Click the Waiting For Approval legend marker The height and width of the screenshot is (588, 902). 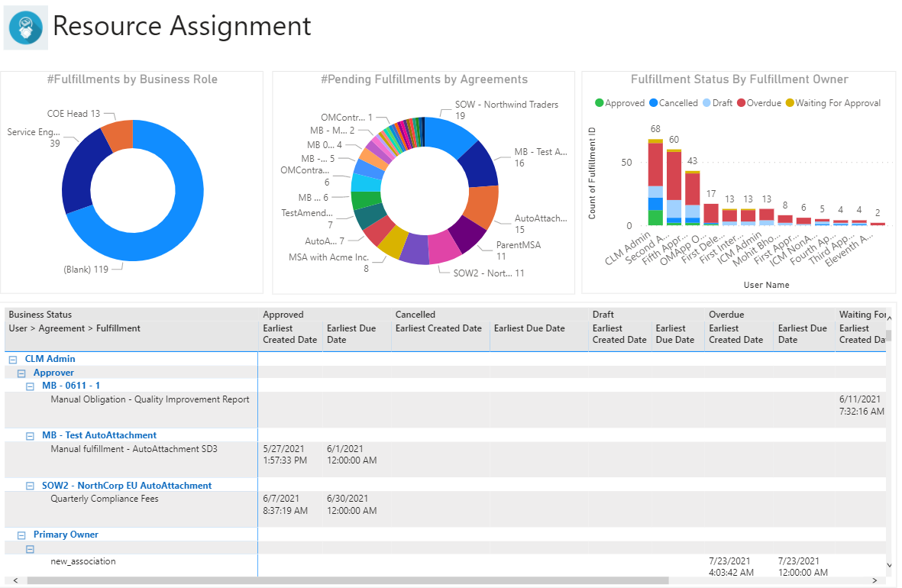click(790, 103)
